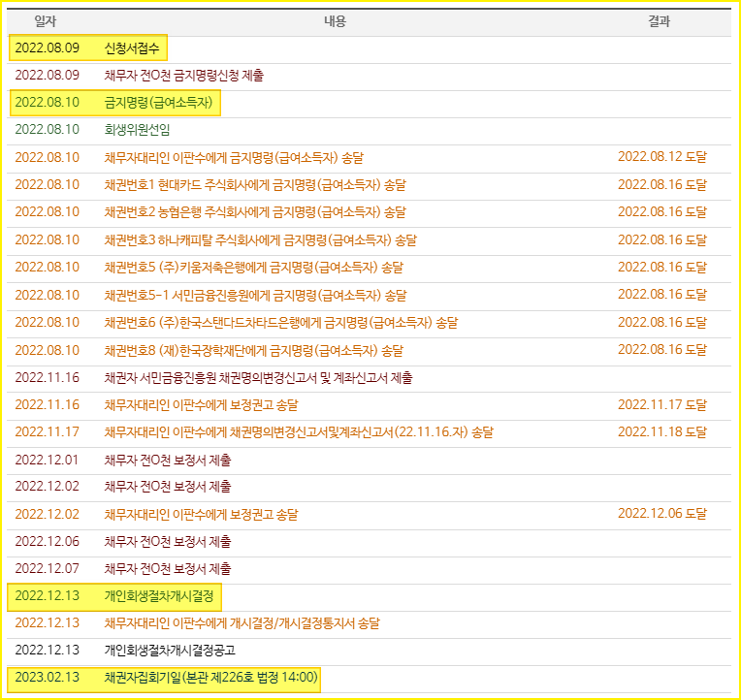Open '채권명의변경신고서및계좌신고서(22.11.16.자) 송달' entry

(299, 432)
